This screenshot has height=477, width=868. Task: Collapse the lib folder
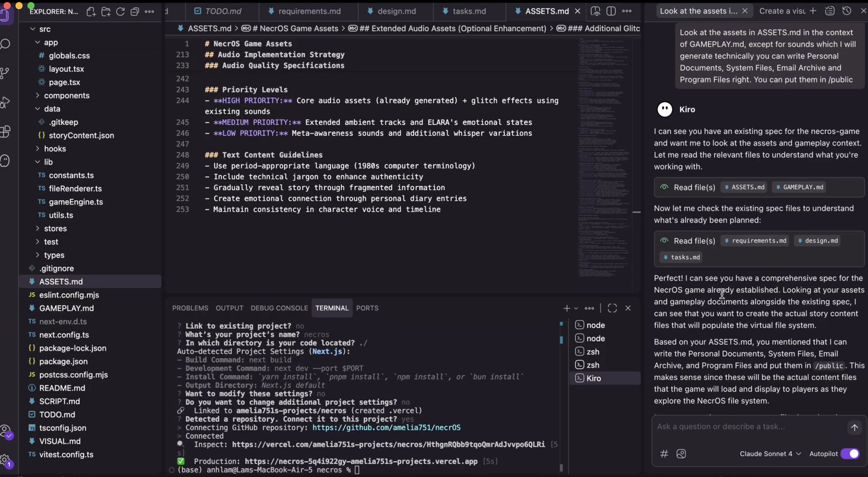click(48, 162)
